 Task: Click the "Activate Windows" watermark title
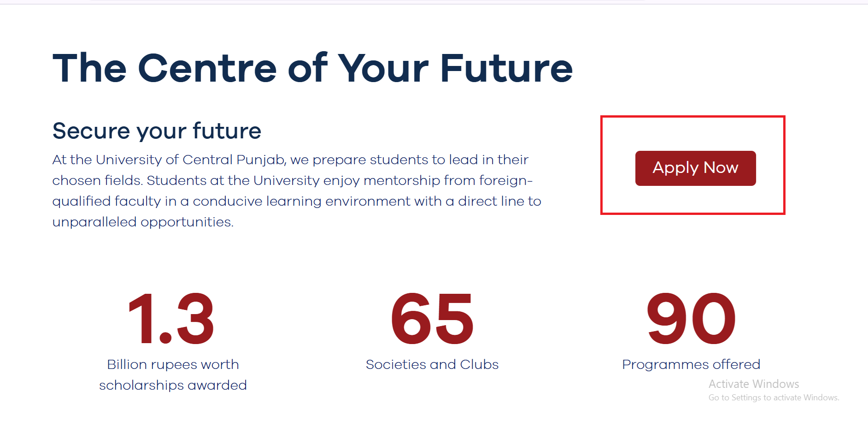click(x=754, y=384)
